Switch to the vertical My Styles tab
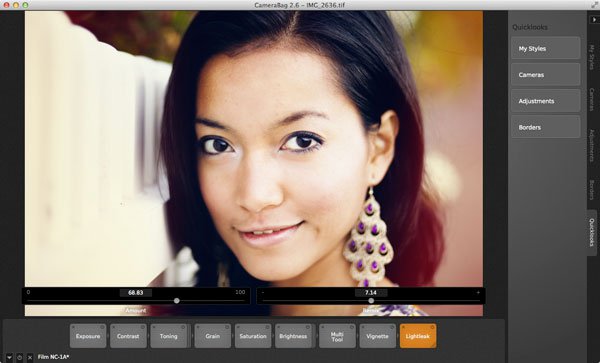 tap(592, 57)
